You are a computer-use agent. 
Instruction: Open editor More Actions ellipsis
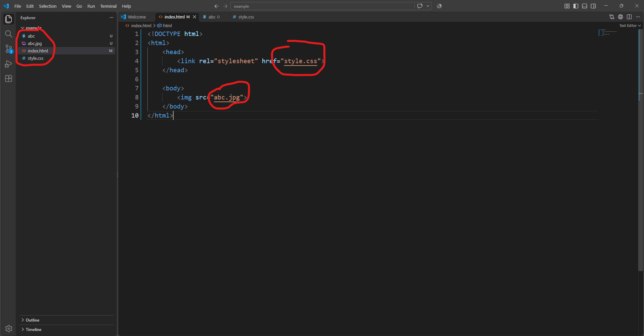pyautogui.click(x=638, y=17)
